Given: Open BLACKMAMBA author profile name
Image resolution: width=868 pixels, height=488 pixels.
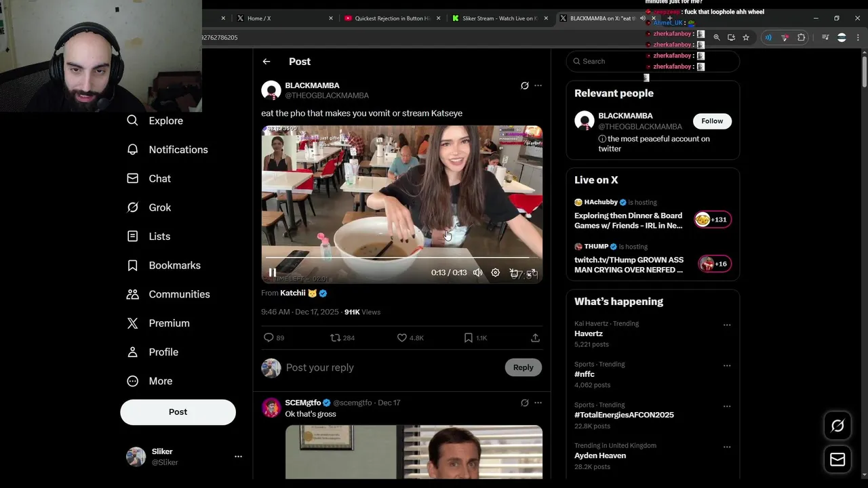Looking at the screenshot, I should 312,85.
